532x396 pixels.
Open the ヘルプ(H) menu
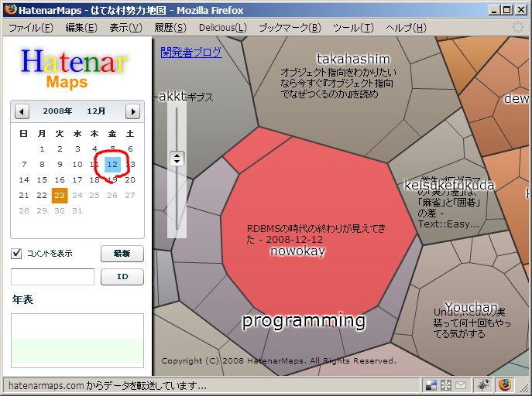tap(406, 28)
